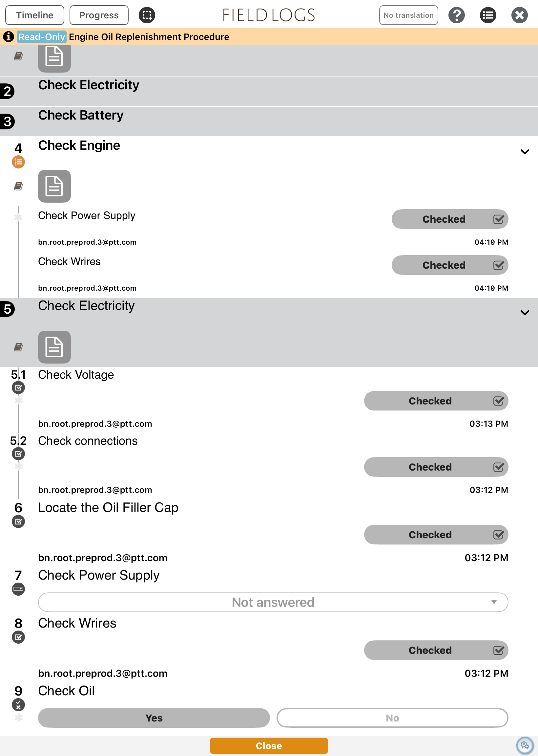Click the selection frame icon beside Progress
The height and width of the screenshot is (756, 538).
[x=147, y=15]
